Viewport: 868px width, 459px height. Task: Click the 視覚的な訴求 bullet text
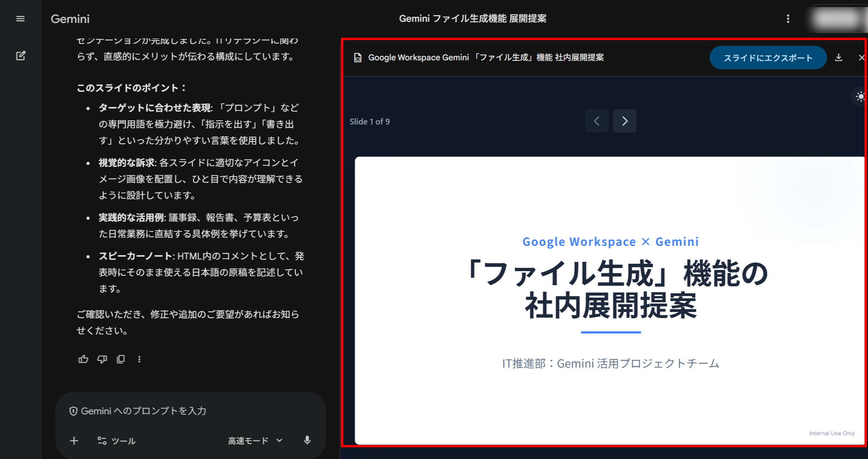coord(200,179)
